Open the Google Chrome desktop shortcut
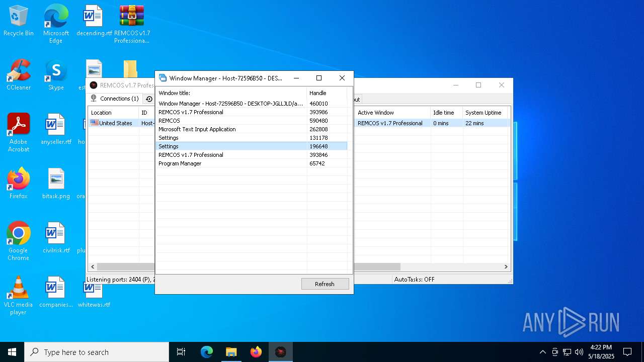The image size is (644, 362). [x=19, y=241]
